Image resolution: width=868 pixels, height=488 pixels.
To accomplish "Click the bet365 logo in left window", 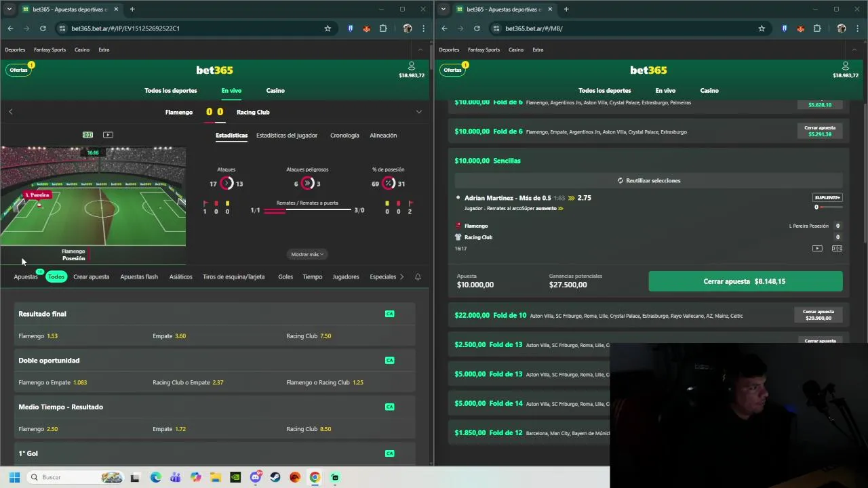I will point(214,70).
